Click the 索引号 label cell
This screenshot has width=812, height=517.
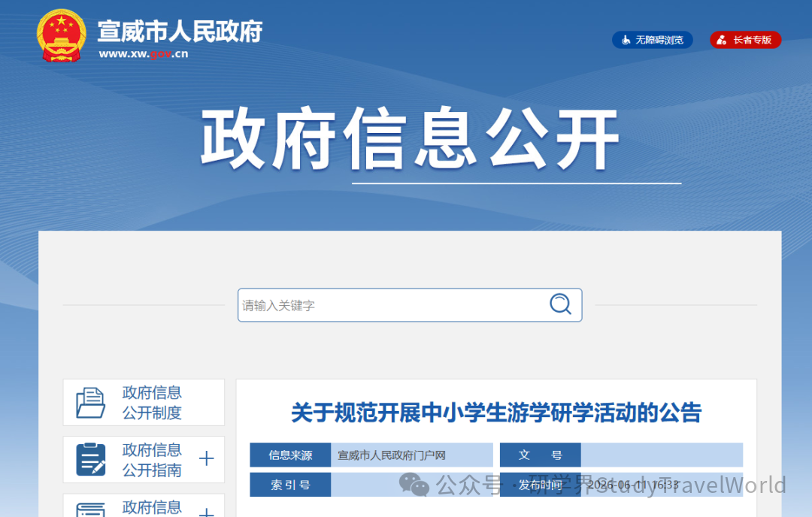click(290, 485)
